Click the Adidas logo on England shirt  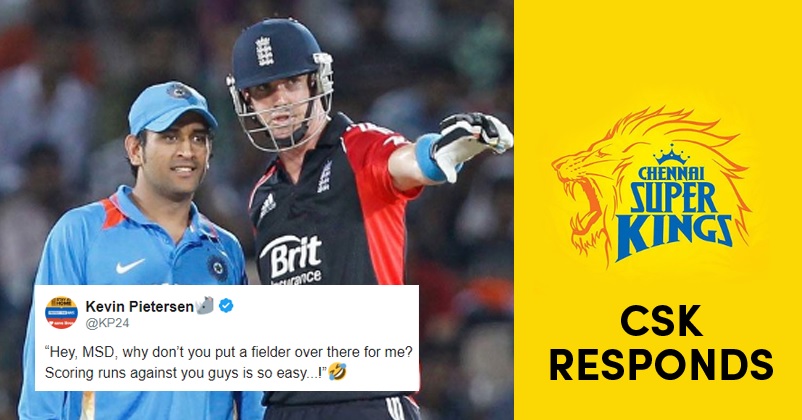click(266, 205)
